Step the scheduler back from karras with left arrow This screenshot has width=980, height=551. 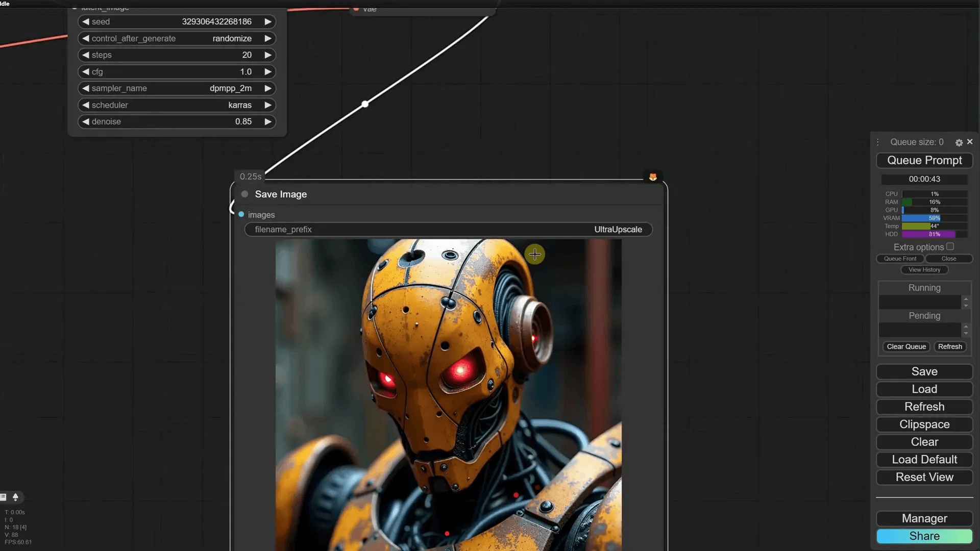click(85, 105)
